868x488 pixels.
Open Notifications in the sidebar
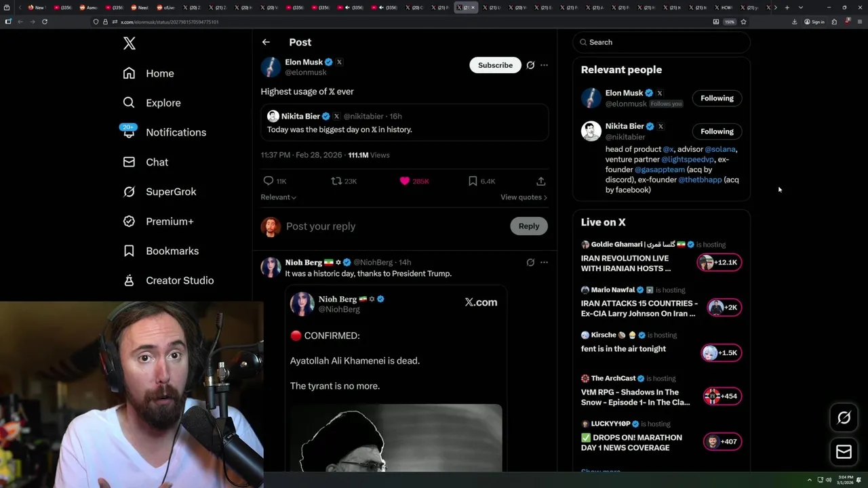coord(164,132)
